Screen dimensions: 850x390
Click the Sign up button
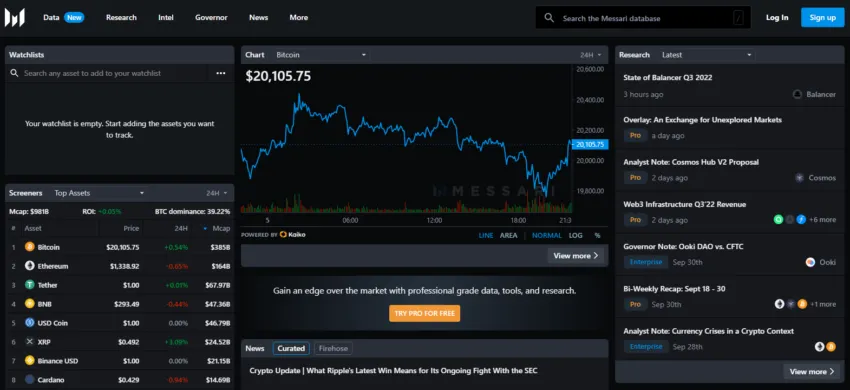(822, 17)
